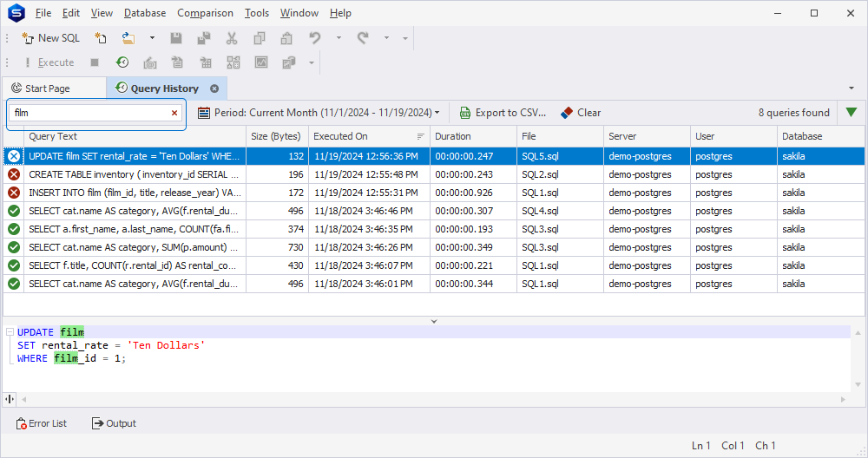The image size is (868, 458).
Task: Click the last icon of Execute toolbar
Action: point(289,62)
